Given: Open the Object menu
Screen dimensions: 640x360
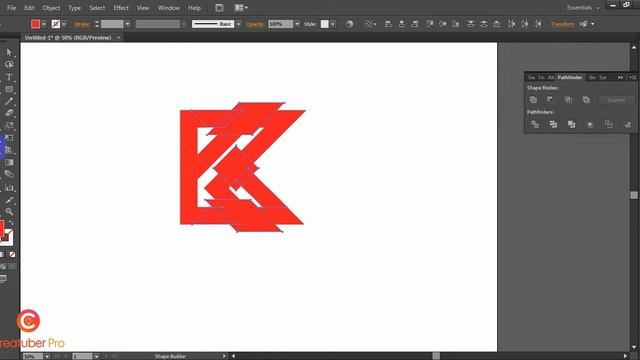Looking at the screenshot, I should point(51,8).
